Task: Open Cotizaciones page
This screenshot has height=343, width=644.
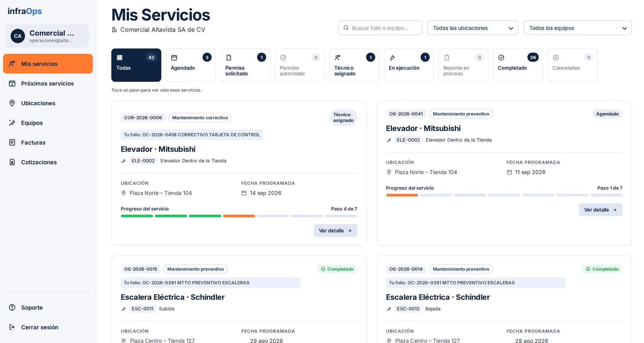Action: coord(48,162)
